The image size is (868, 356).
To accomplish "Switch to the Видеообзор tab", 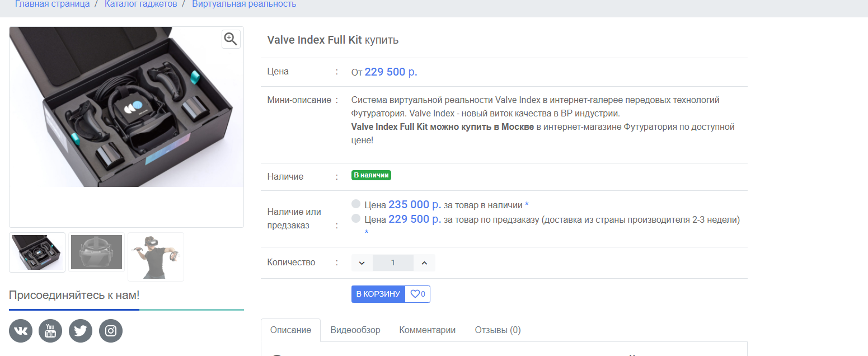I will 355,330.
